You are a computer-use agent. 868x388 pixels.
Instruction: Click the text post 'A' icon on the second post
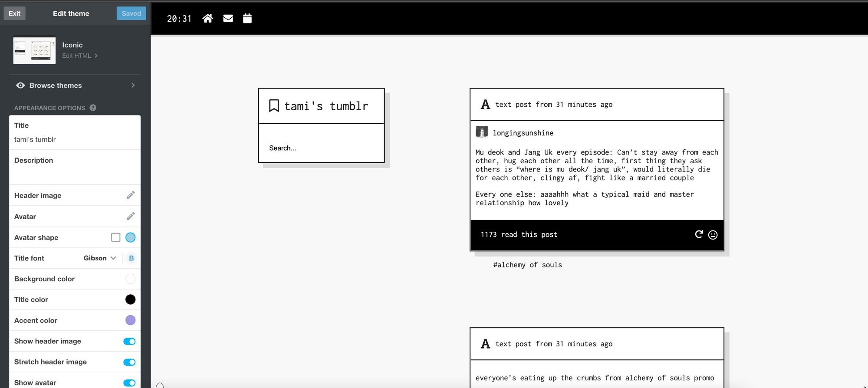click(x=485, y=344)
